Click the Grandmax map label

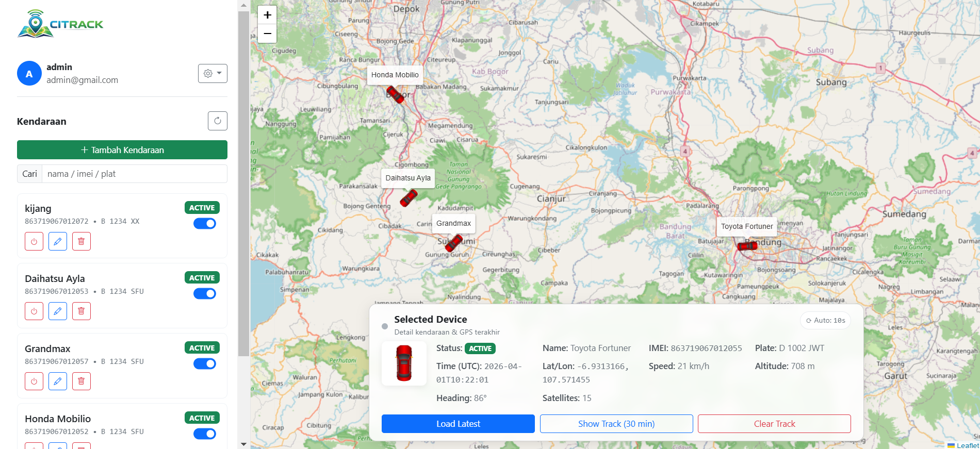click(454, 223)
